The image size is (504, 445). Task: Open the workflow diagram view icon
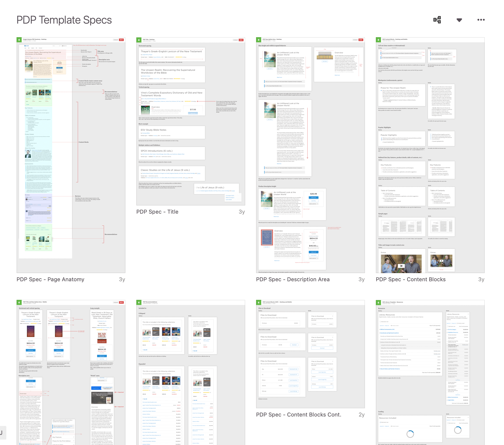[x=437, y=20]
